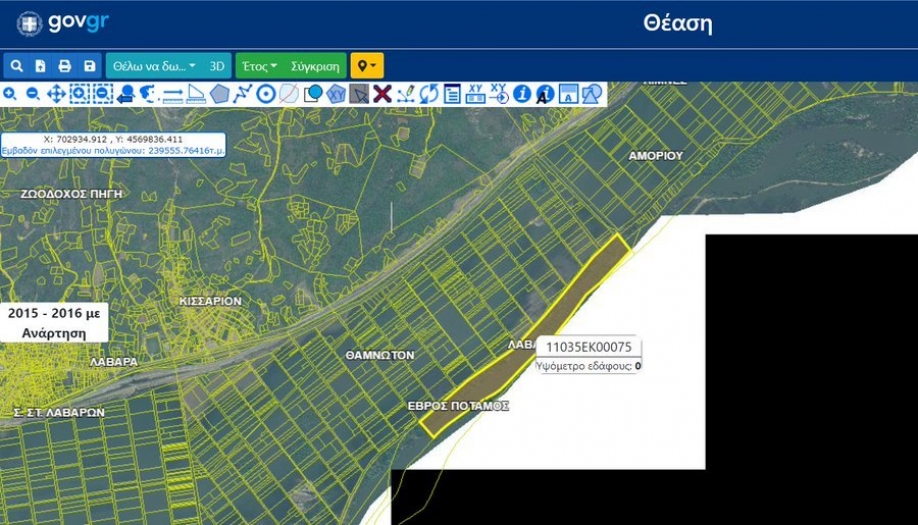
Task: Click the print icon button
Action: (x=65, y=66)
